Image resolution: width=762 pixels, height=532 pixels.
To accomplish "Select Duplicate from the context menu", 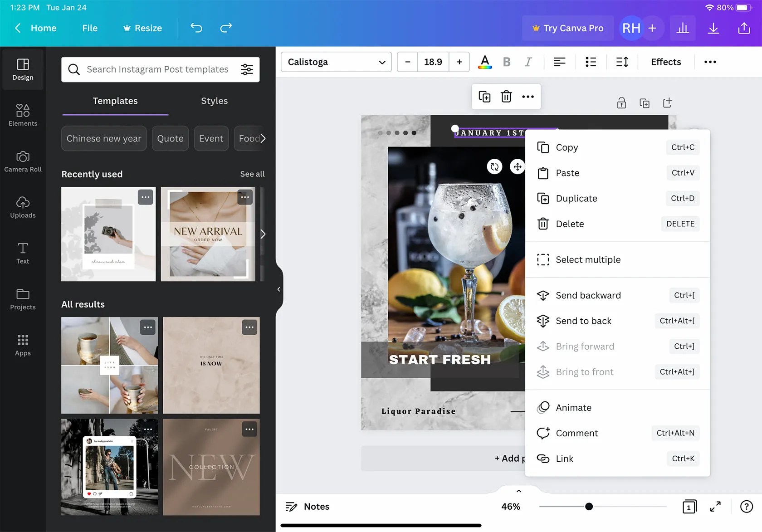I will [576, 198].
